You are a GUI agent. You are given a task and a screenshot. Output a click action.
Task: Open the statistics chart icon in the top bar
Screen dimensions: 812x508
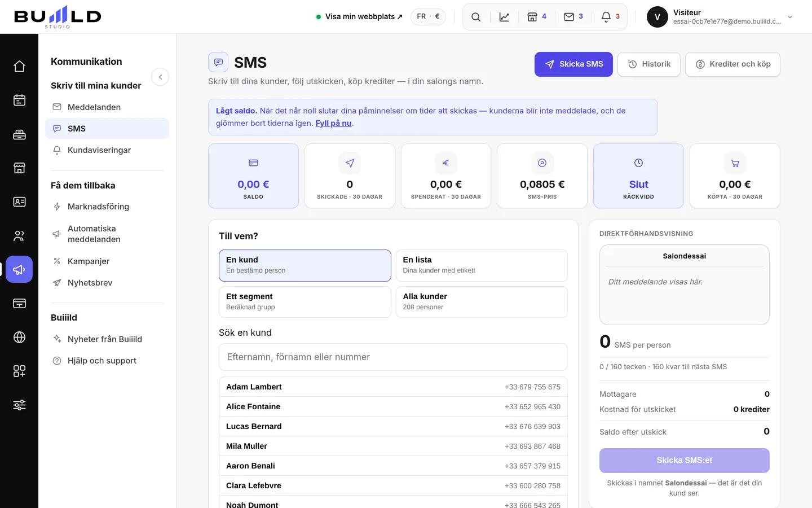[x=504, y=17]
